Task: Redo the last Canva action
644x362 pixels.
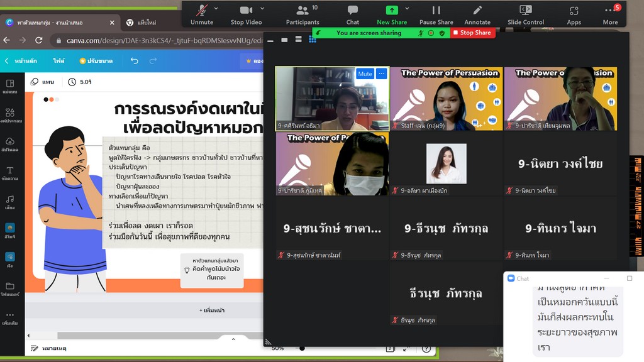Action: (x=153, y=61)
